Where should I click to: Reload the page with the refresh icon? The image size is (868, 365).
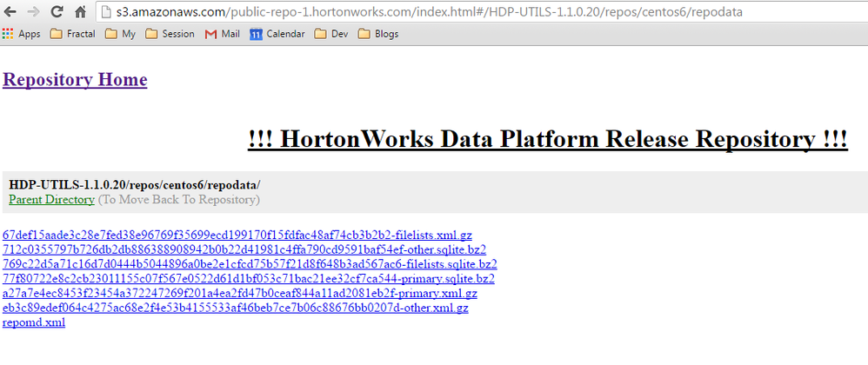point(57,11)
